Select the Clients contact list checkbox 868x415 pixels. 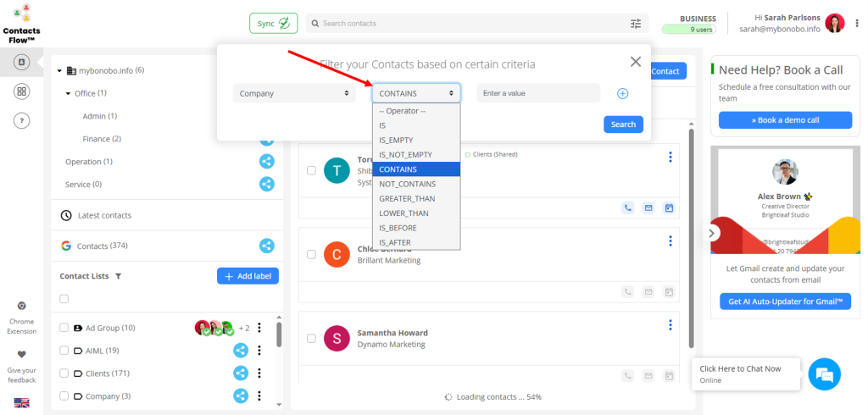point(64,373)
